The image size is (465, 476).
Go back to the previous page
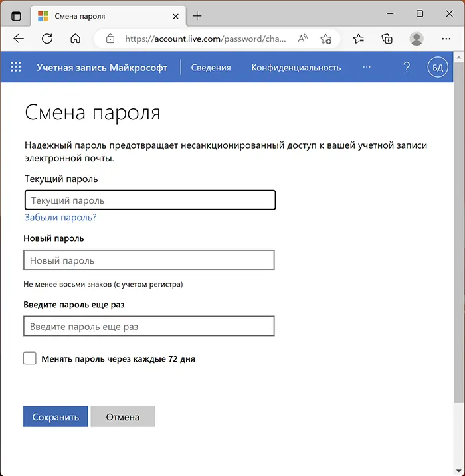(x=19, y=39)
